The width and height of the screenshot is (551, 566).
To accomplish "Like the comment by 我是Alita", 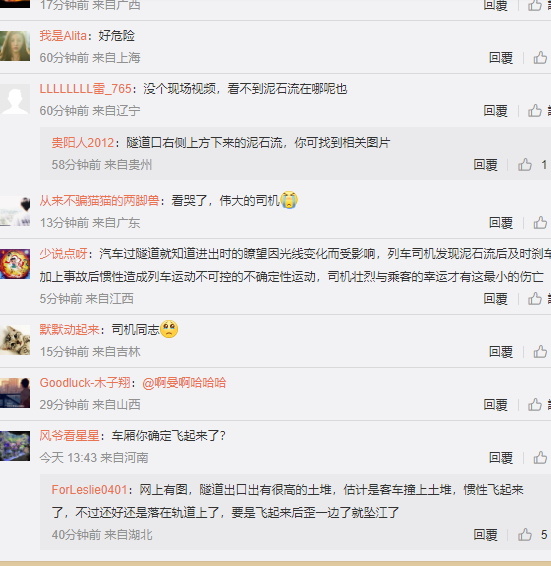I will (x=540, y=58).
